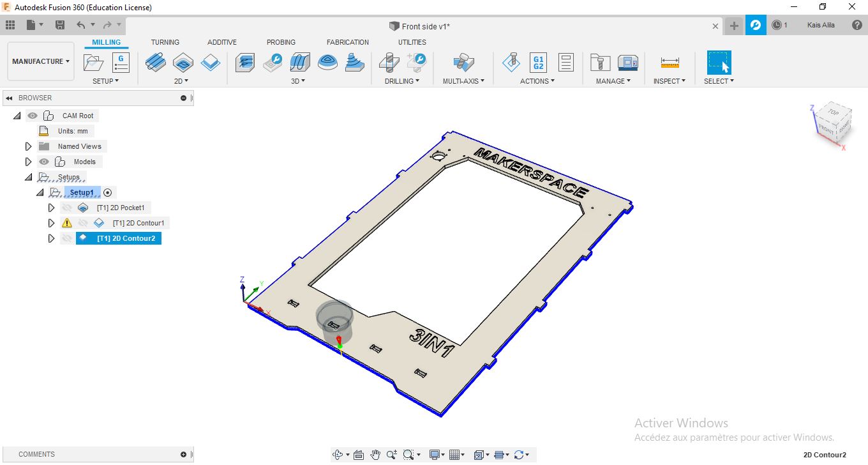Collapse the BROWSER panel with double arrows
The height and width of the screenshot is (465, 868).
coord(10,98)
